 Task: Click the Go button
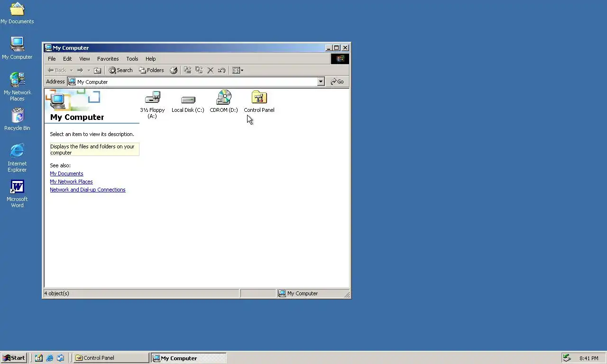337,82
